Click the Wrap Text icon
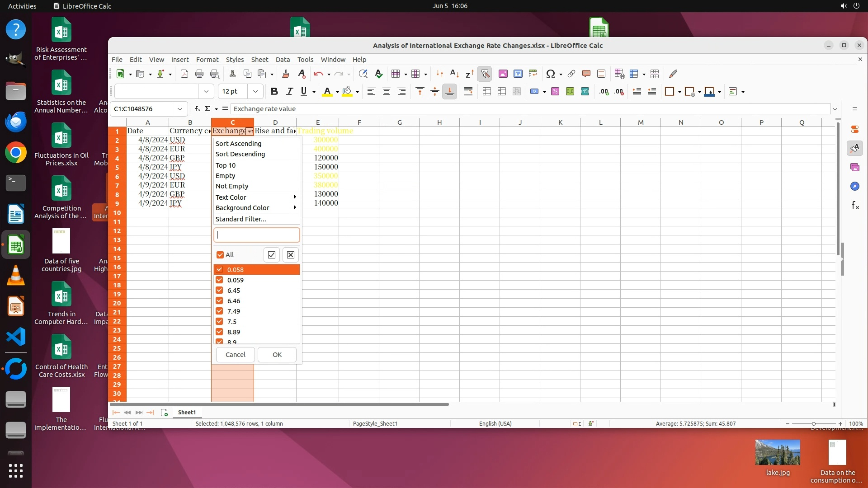 point(468,91)
